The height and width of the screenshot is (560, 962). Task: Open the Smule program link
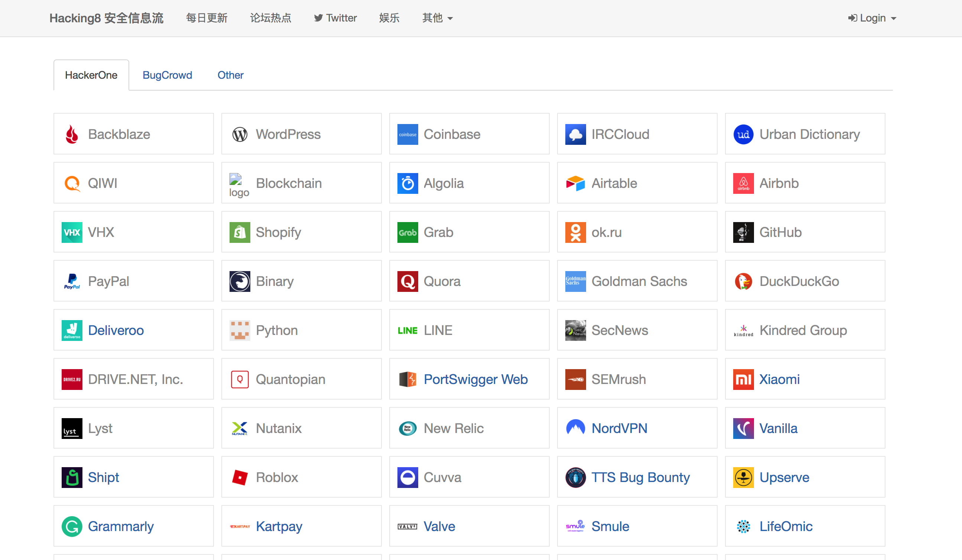610,527
